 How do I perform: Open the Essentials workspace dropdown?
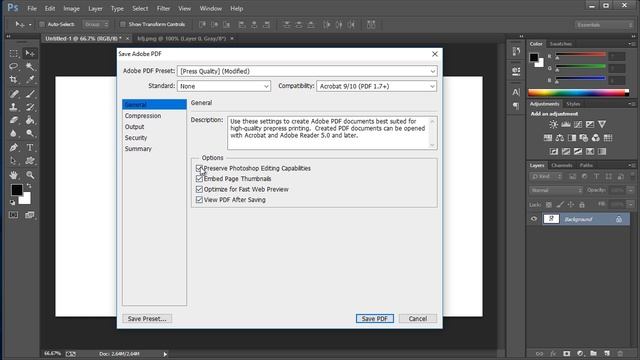coord(604,25)
